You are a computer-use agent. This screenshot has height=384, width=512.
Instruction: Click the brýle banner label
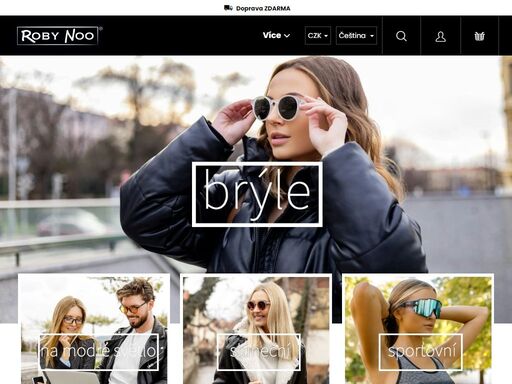click(257, 194)
